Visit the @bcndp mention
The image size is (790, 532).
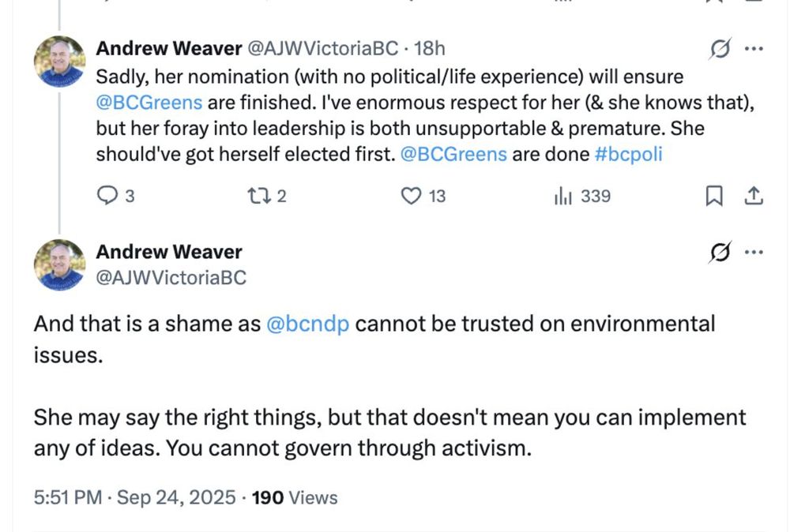pyautogui.click(x=308, y=324)
